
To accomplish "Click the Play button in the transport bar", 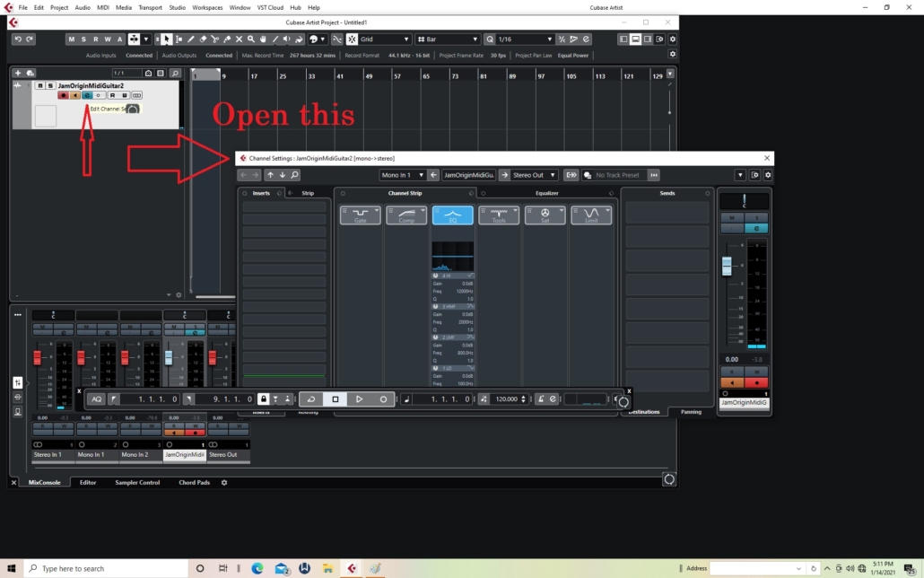I will coord(359,399).
